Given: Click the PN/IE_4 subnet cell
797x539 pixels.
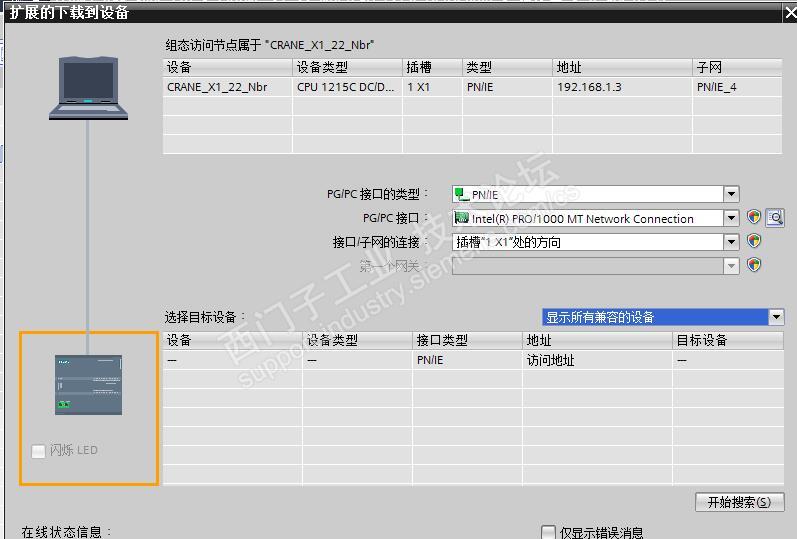Looking at the screenshot, I should coord(737,87).
